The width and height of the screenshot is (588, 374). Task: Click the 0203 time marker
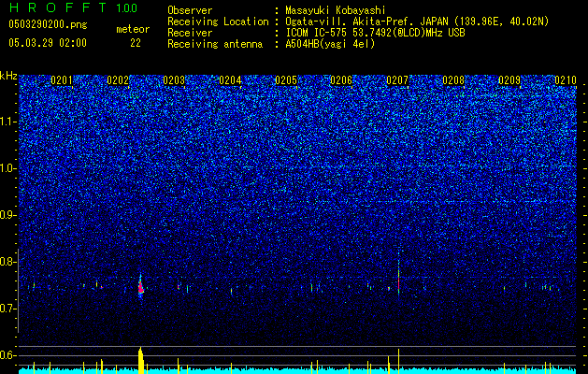(x=174, y=80)
